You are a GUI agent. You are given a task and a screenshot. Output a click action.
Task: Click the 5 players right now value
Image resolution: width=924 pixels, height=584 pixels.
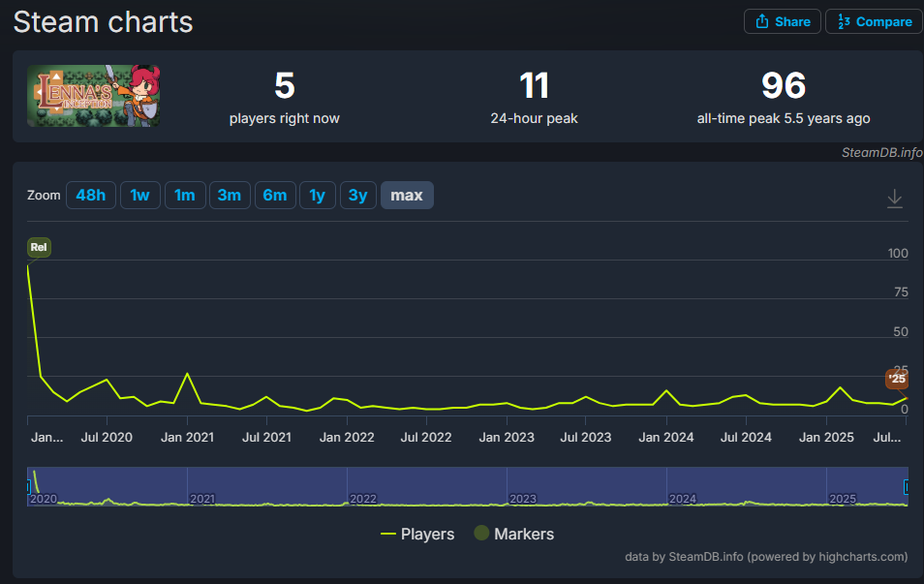[x=285, y=85]
